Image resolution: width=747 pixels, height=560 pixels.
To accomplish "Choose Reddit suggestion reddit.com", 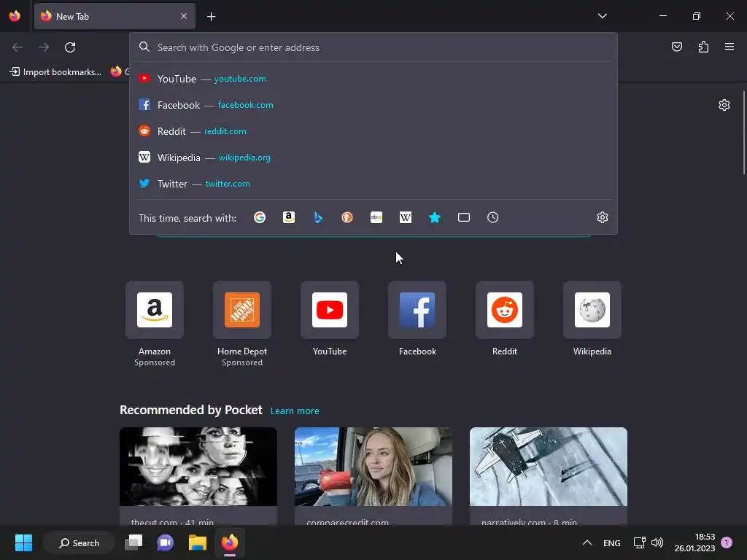I will click(373, 131).
